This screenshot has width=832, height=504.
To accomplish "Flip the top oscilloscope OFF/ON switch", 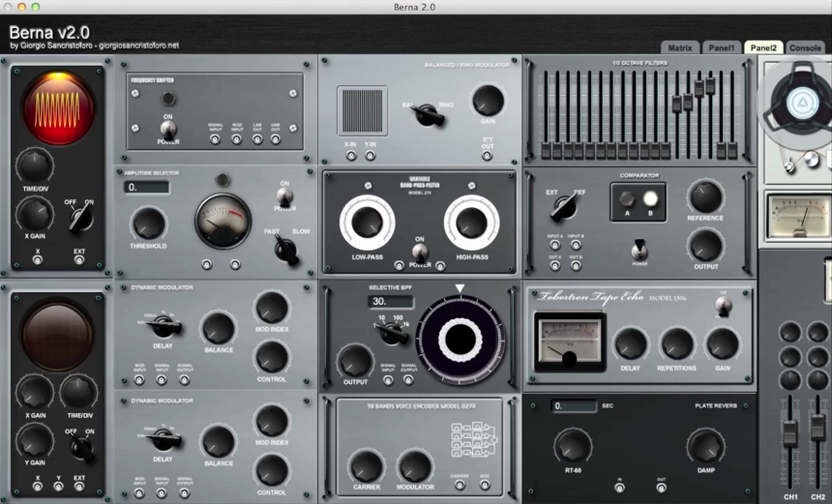I will (x=79, y=219).
